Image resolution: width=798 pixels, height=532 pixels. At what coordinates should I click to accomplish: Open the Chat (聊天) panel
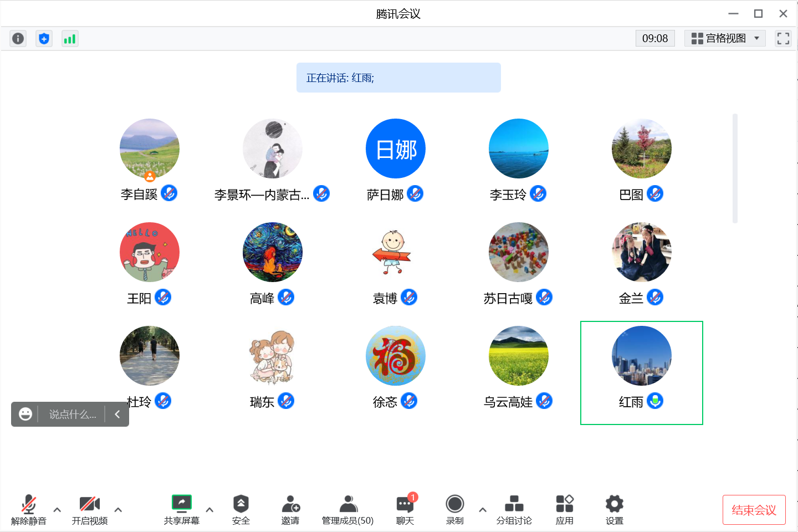point(405,509)
